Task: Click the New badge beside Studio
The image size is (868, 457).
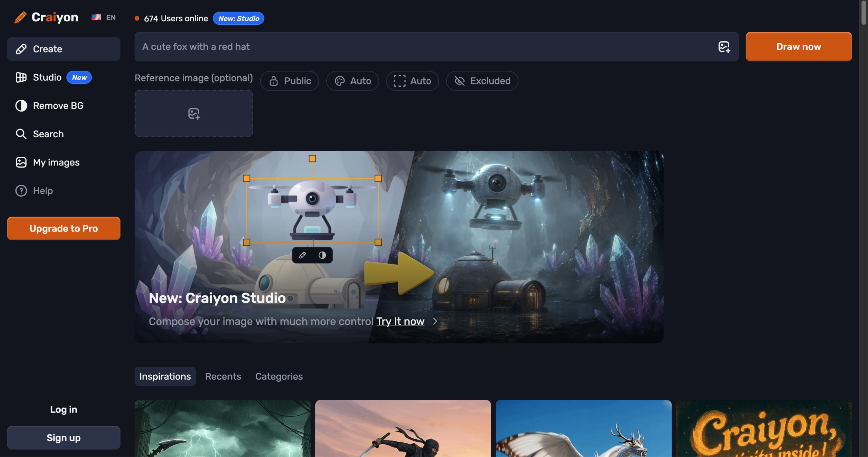Action: click(x=79, y=77)
